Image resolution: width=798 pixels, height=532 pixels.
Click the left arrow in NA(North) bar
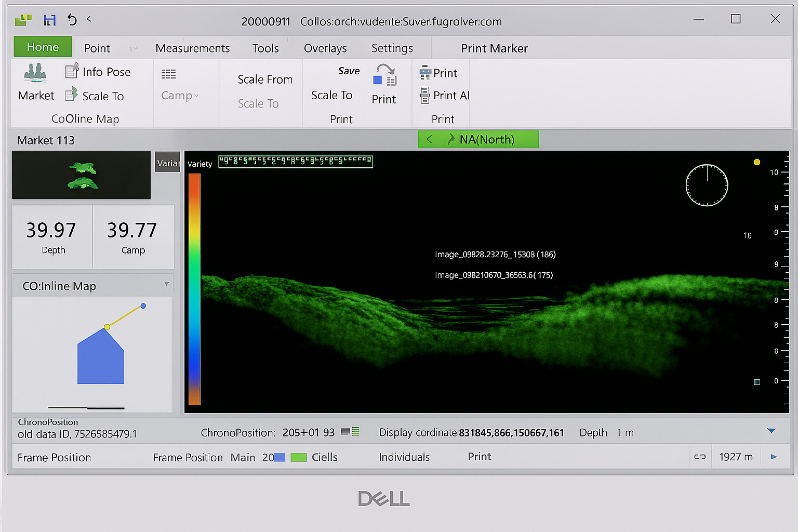tap(429, 139)
